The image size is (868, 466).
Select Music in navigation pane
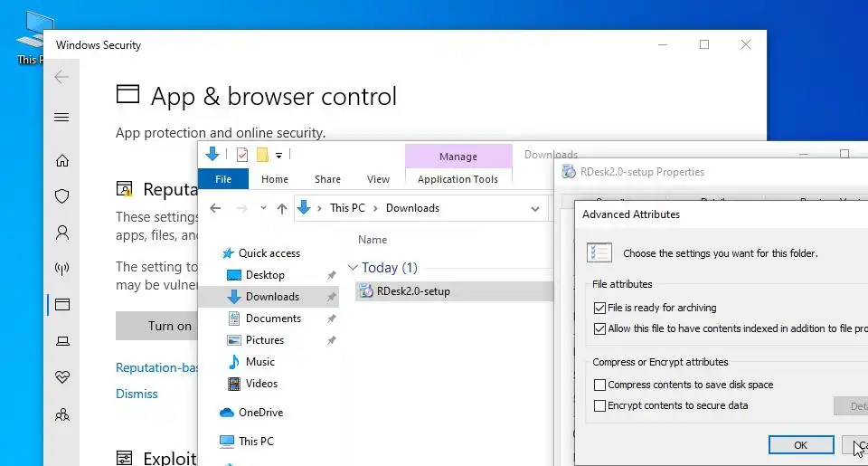[260, 361]
